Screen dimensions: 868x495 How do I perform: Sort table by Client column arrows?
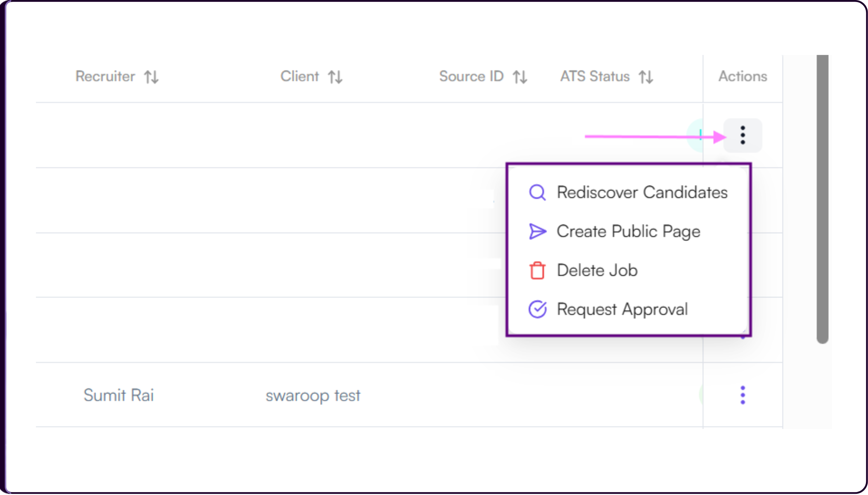(335, 77)
